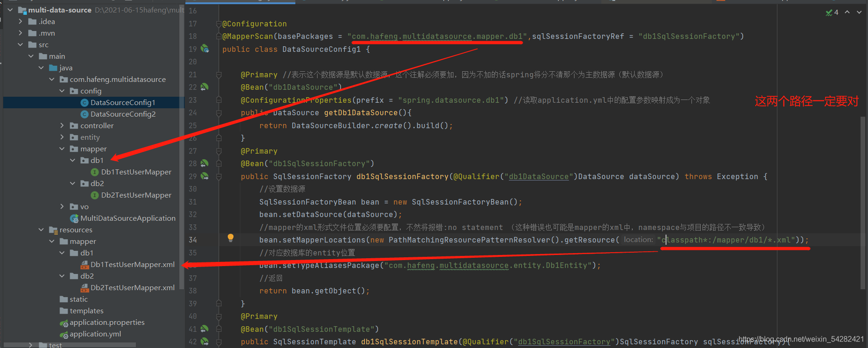Viewport: 868px width, 348px height.
Task: Click the resources mapper folder icon
Action: pyautogui.click(x=64, y=241)
